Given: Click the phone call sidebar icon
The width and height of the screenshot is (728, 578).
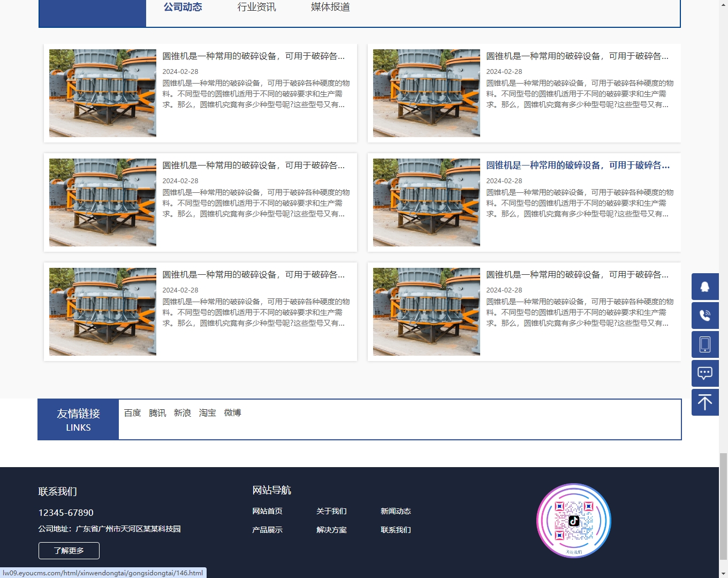Looking at the screenshot, I should click(x=705, y=316).
